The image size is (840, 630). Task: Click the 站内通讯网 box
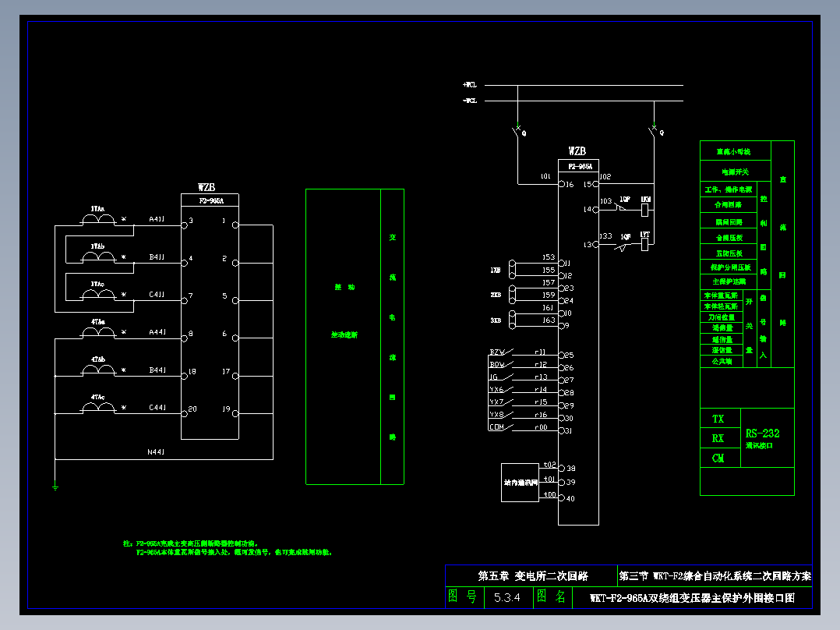coord(520,483)
